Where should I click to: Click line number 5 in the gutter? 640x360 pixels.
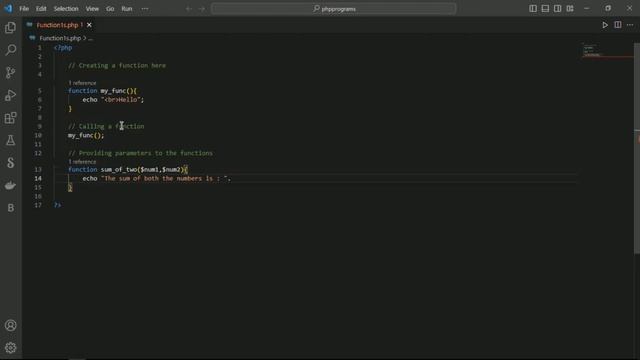click(40, 91)
